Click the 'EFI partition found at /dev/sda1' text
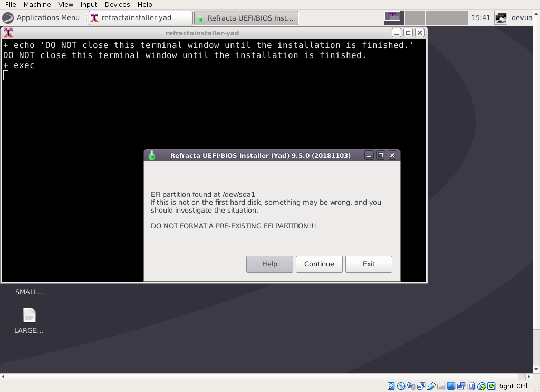The image size is (540, 392). [x=203, y=194]
